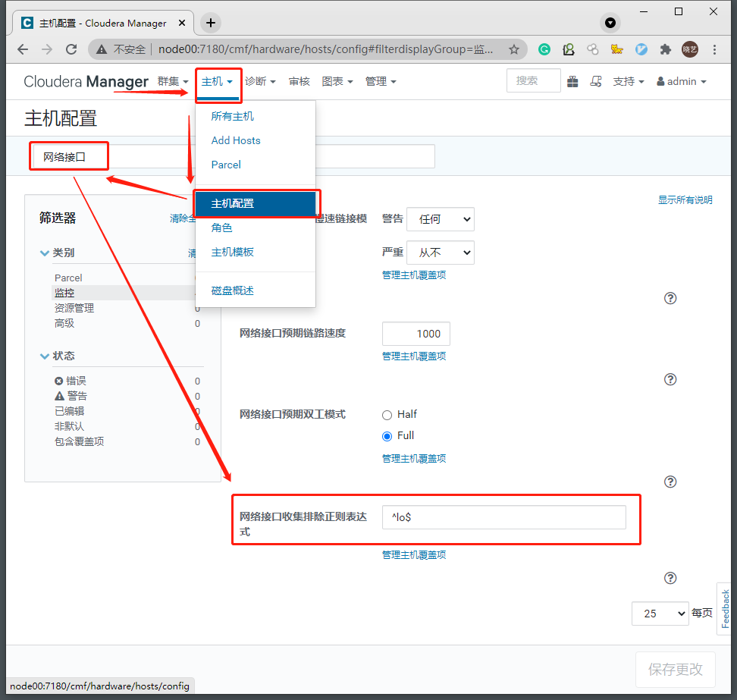
Task: Show help for 网络接口预期链路速度
Action: point(670,379)
